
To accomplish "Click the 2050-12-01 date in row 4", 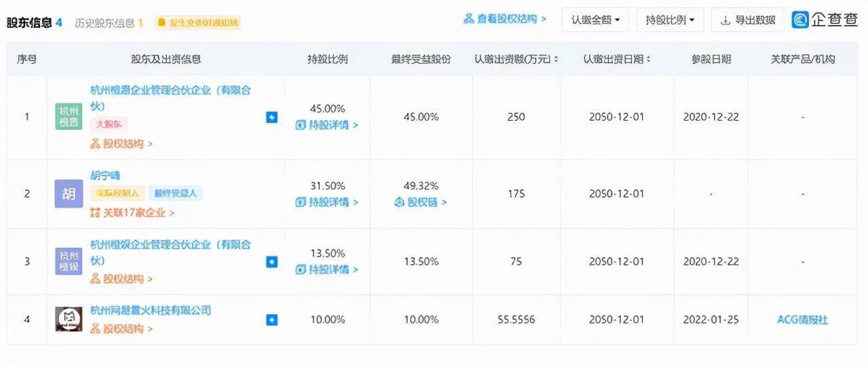I will (617, 320).
